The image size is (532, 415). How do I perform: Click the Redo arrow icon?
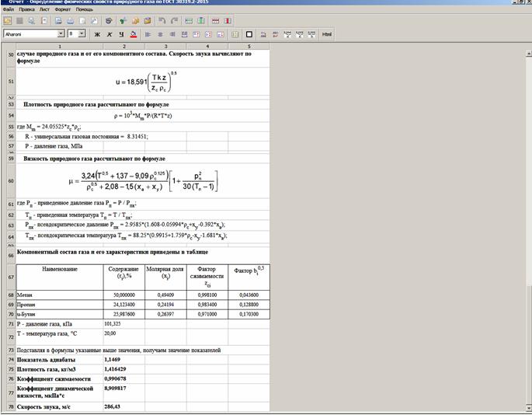pyautogui.click(x=175, y=21)
